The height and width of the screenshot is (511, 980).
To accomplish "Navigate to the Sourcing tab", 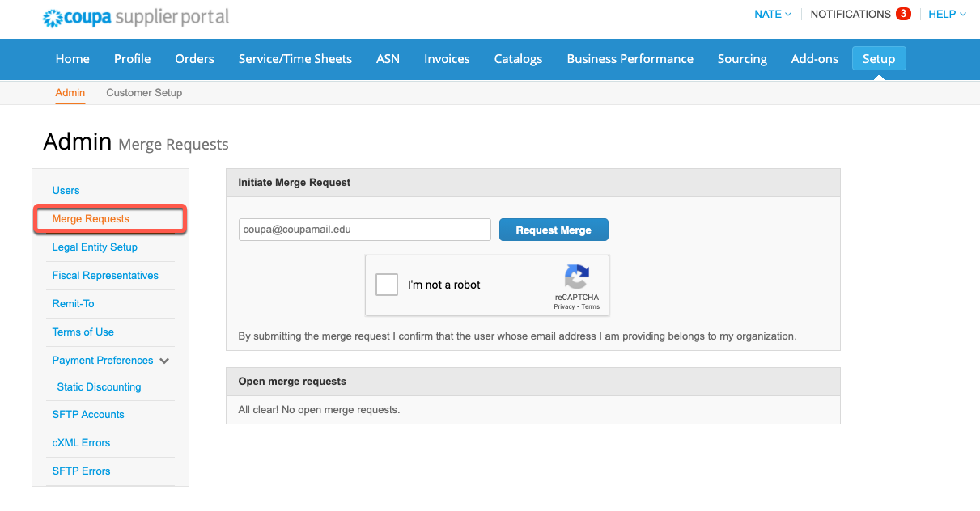I will (742, 58).
